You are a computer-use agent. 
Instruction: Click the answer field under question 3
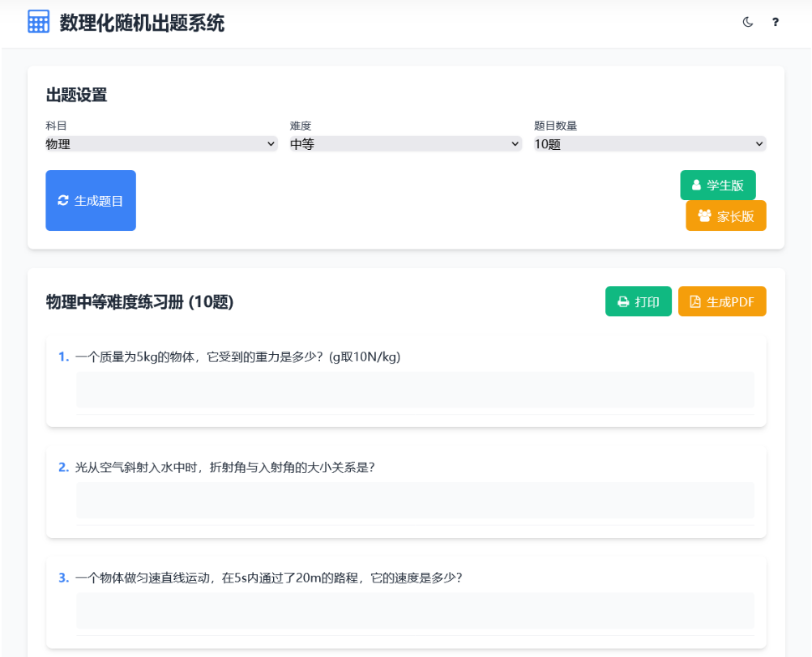click(415, 610)
